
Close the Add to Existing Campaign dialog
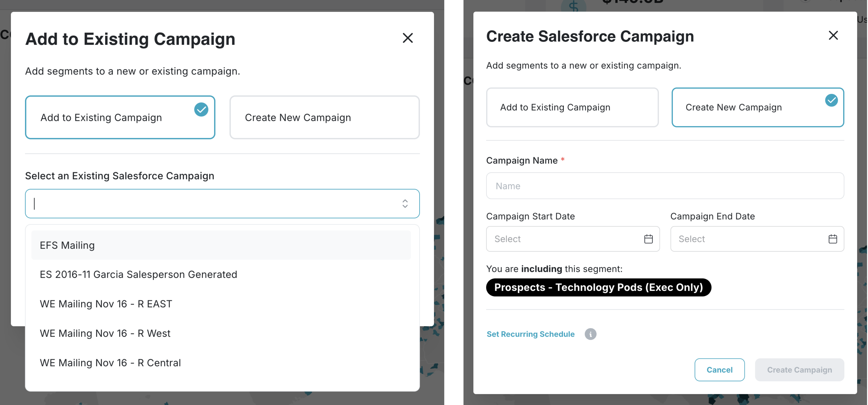[x=408, y=38]
